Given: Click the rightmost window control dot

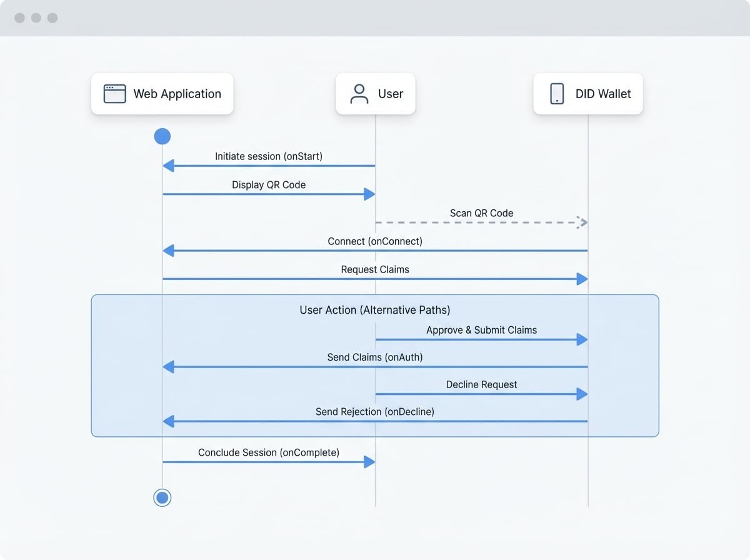Looking at the screenshot, I should click(x=52, y=18).
